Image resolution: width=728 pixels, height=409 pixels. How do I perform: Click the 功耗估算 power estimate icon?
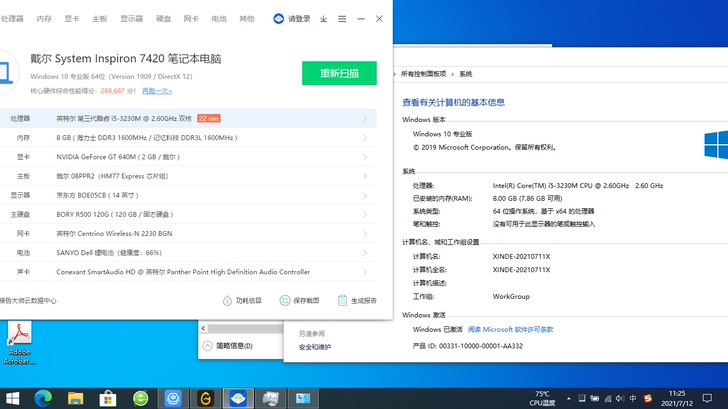pos(227,300)
